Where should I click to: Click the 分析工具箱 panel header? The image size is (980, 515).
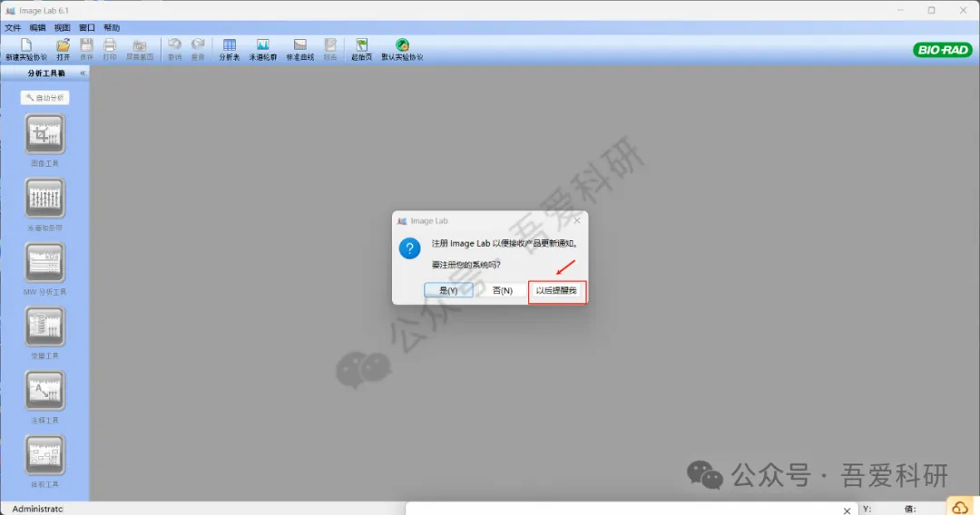point(46,73)
